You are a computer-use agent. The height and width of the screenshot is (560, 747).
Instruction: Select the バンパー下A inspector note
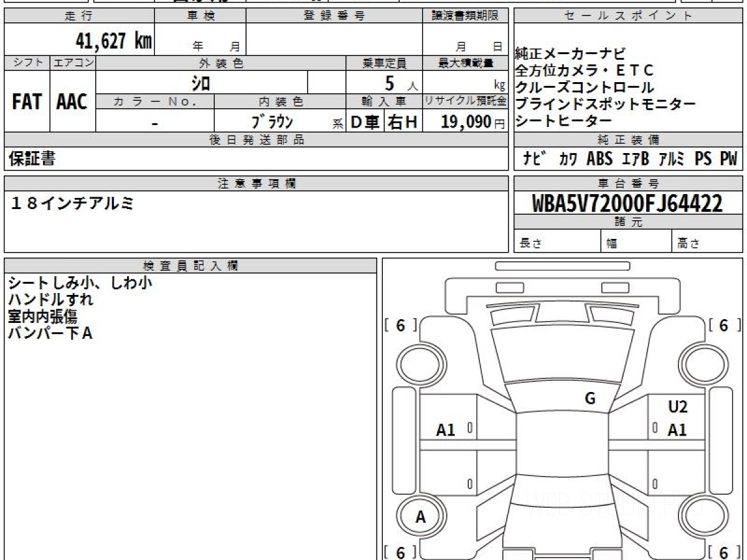pos(50,333)
